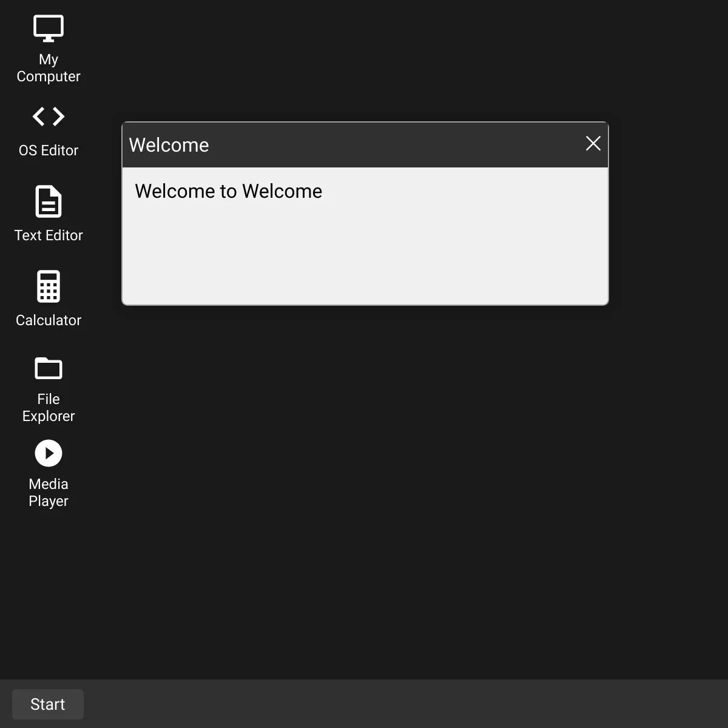Focus the Welcome window's empty content area

(364, 261)
